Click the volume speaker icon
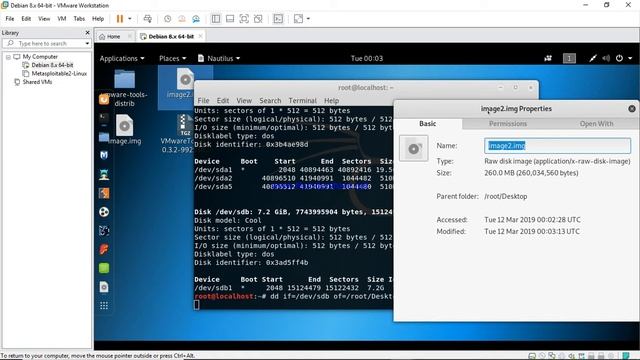The width and height of the screenshot is (640, 360). coord(606,58)
